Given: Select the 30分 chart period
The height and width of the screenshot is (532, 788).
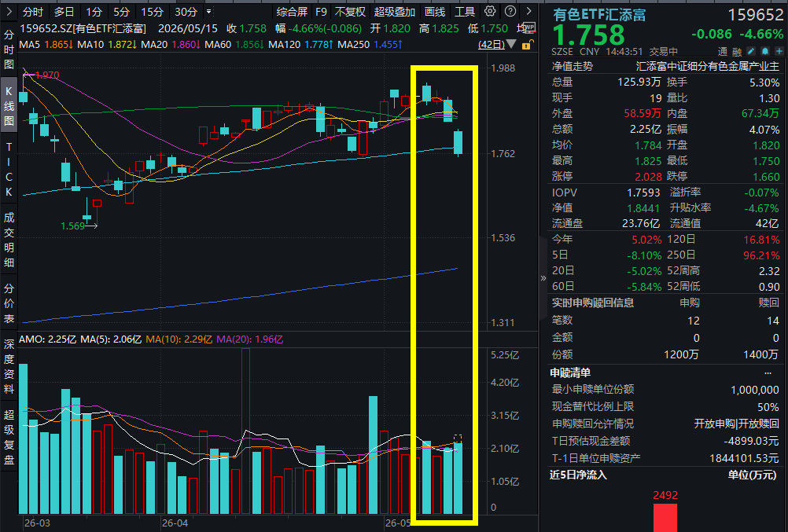Looking at the screenshot, I should (186, 12).
